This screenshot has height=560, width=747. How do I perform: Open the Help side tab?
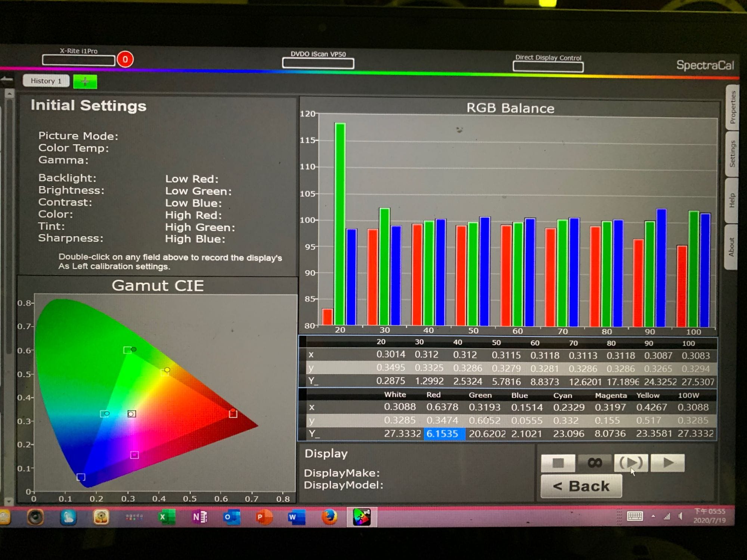[x=732, y=200]
